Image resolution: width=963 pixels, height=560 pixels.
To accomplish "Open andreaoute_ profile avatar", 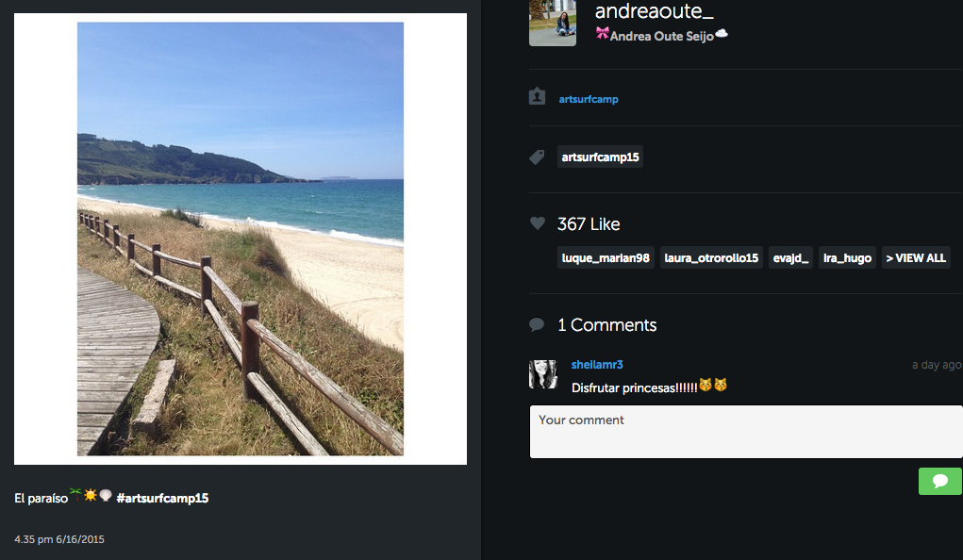I will (553, 23).
